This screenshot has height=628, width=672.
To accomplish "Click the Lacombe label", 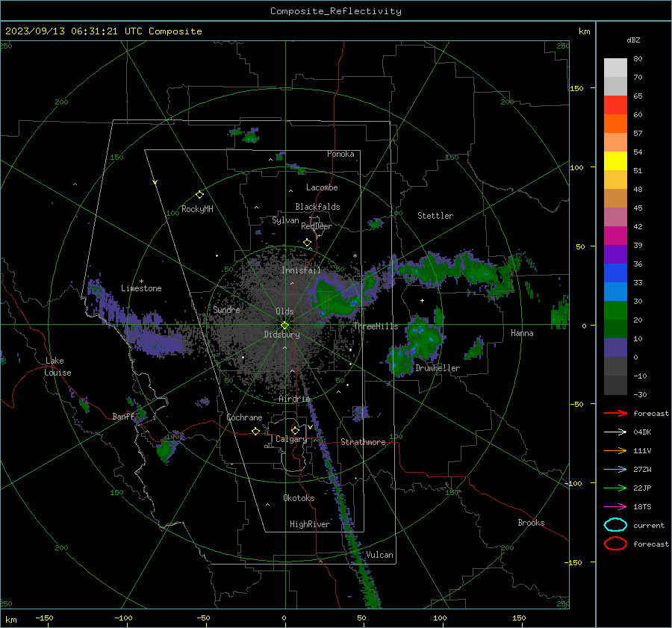I will point(322,187).
